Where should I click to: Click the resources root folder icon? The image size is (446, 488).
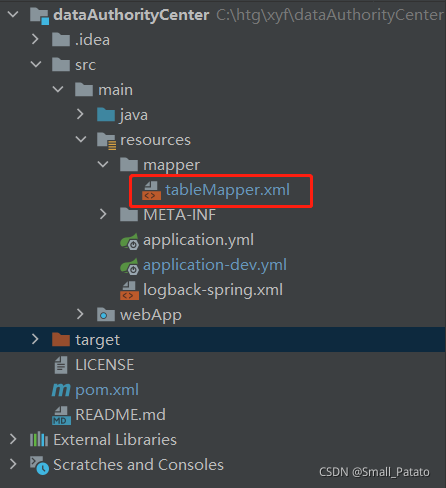pyautogui.click(x=106, y=141)
